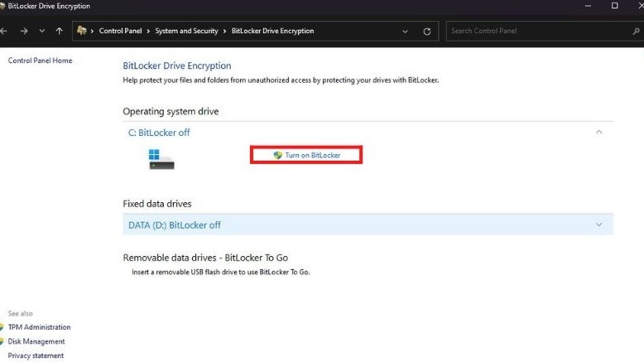Image resolution: width=644 pixels, height=362 pixels.
Task: Open Control Panel Home link
Action: point(41,60)
